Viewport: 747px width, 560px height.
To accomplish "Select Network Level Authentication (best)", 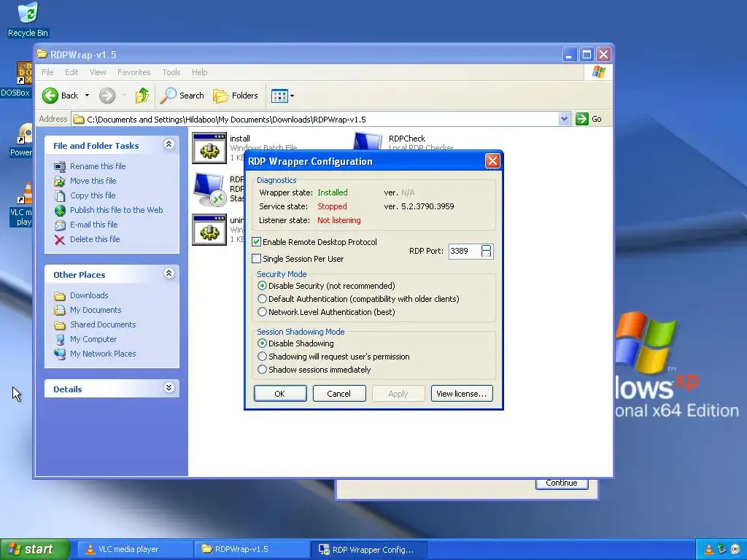I will (x=262, y=312).
